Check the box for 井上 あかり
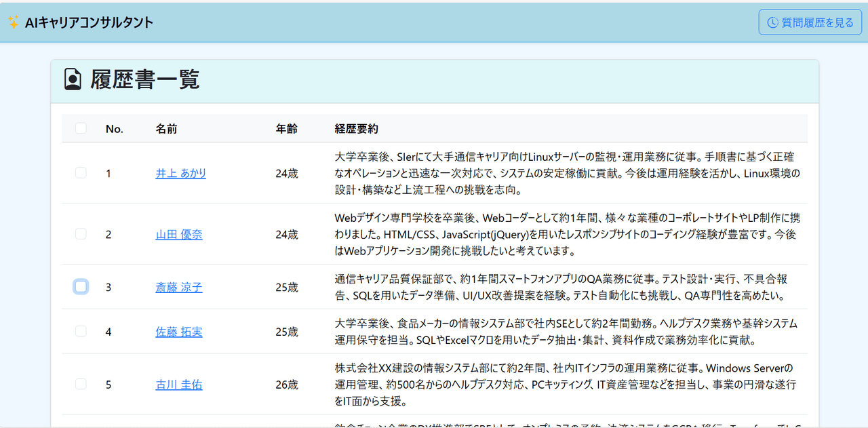Viewport: 868px width, 428px height. point(81,173)
